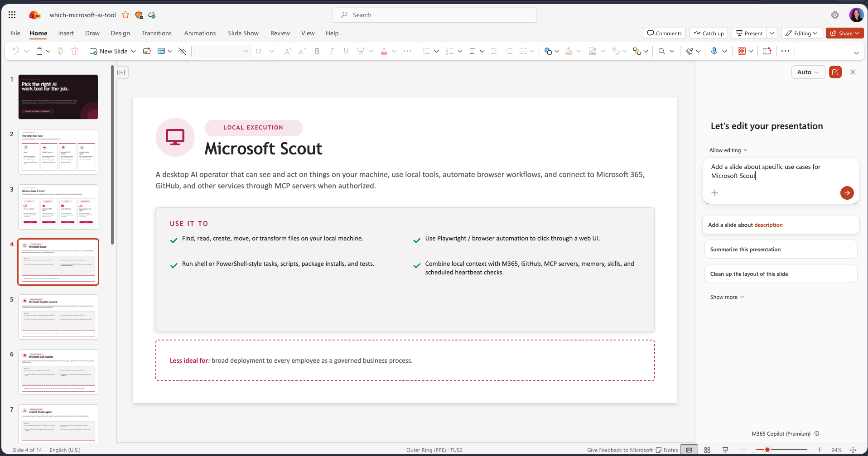Click the Copilot slide designer sparkle icon

[x=147, y=51]
